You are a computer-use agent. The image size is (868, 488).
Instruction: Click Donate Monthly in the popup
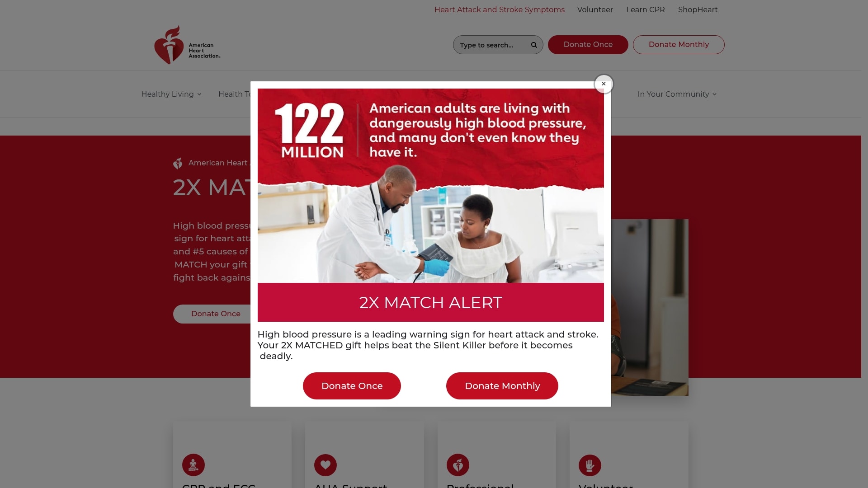[x=502, y=386]
